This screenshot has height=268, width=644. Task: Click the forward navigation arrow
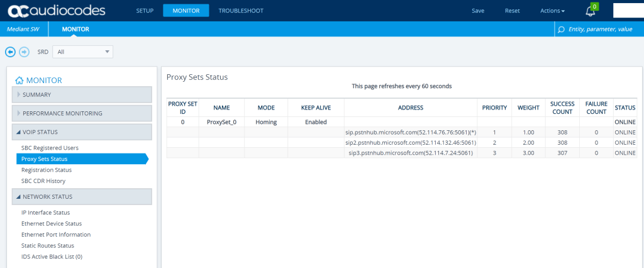click(24, 52)
